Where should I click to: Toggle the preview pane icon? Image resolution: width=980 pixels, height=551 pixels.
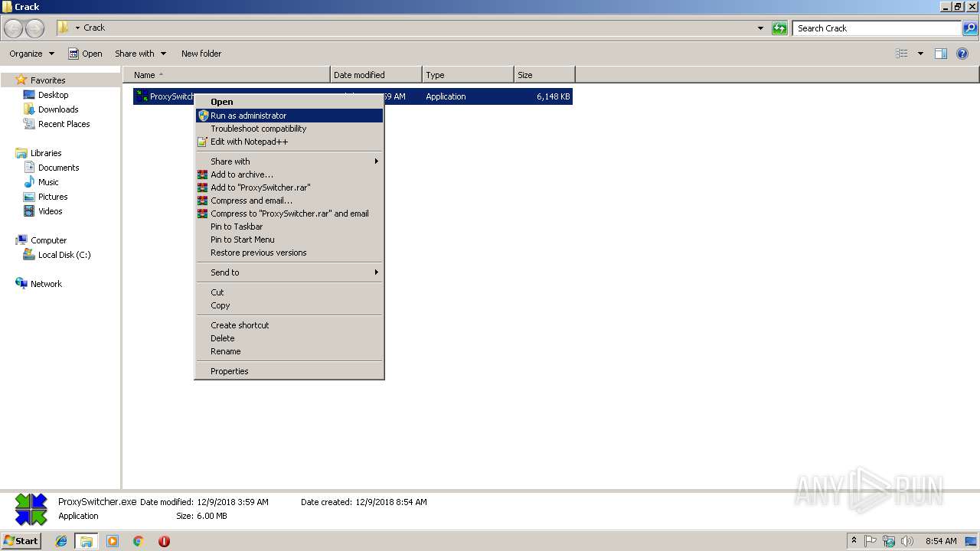coord(941,54)
